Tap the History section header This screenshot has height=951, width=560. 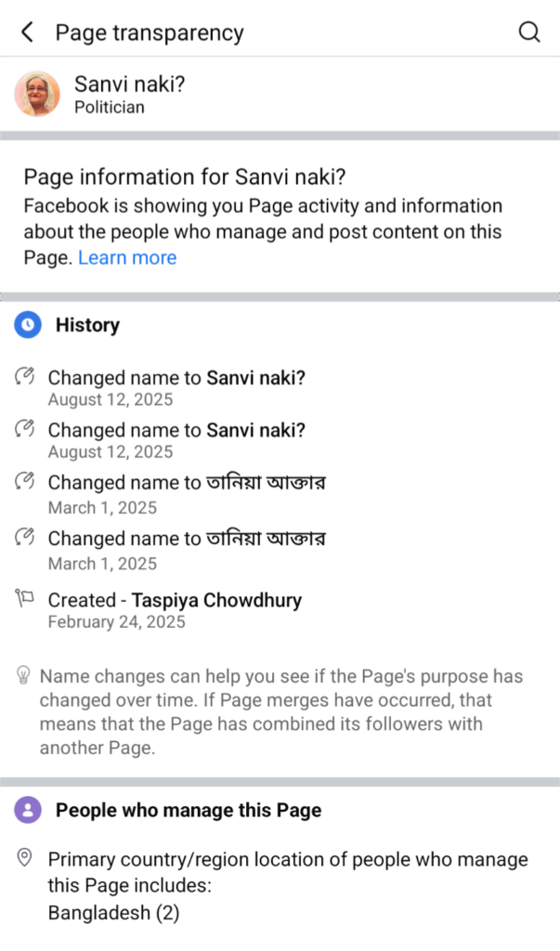pos(87,325)
